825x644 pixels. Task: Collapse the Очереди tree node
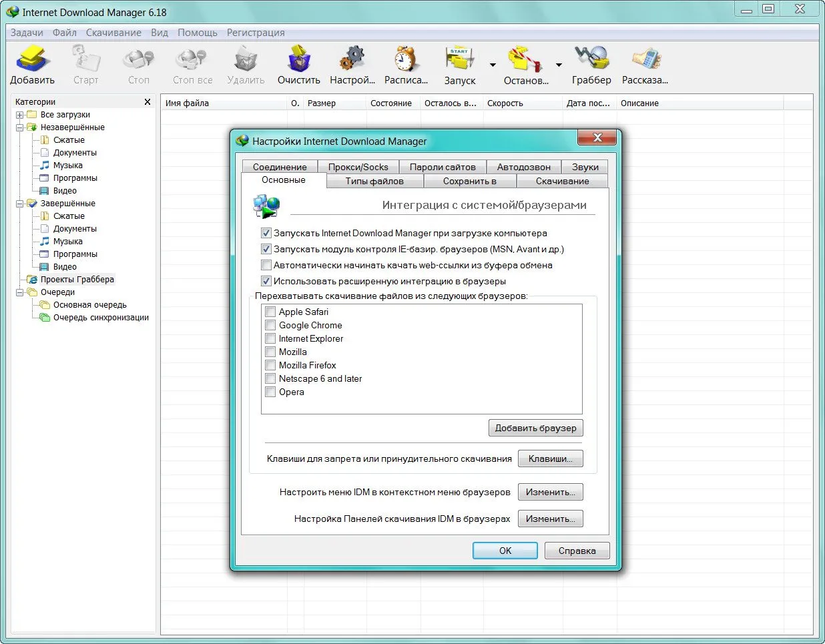pyautogui.click(x=20, y=292)
